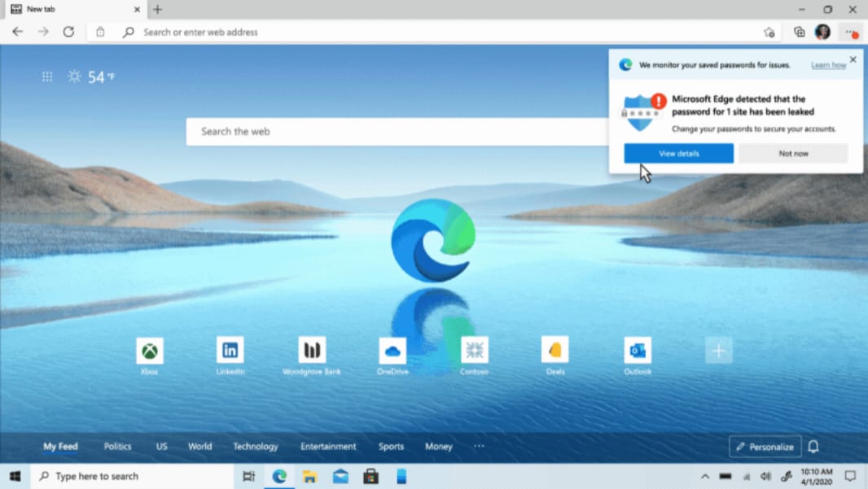Click the site info lock icon

(x=100, y=32)
